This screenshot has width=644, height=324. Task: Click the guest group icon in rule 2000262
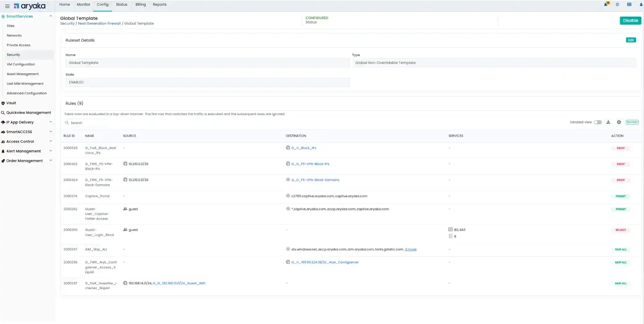coord(125,209)
